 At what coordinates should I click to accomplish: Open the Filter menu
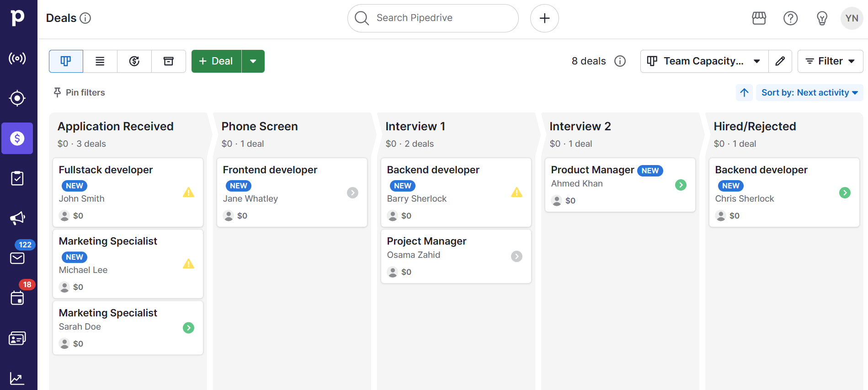point(830,61)
